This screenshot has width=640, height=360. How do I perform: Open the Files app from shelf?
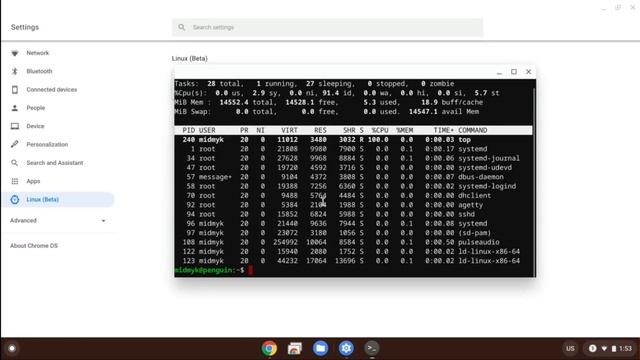(320, 348)
